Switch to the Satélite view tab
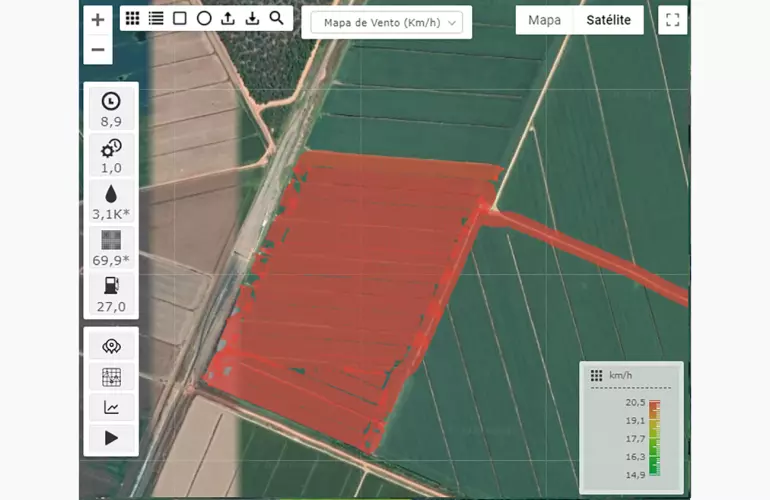The width and height of the screenshot is (770, 500). [608, 20]
